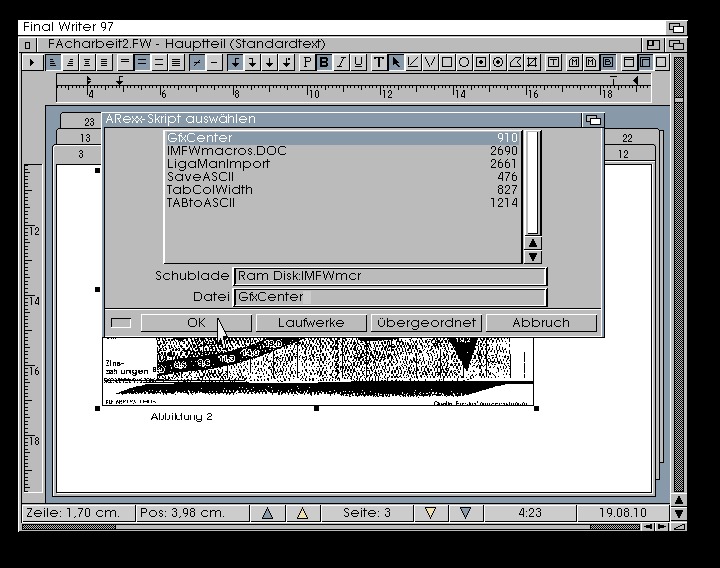Expand the toolbar play arrow button
The width and height of the screenshot is (720, 568).
(31, 62)
